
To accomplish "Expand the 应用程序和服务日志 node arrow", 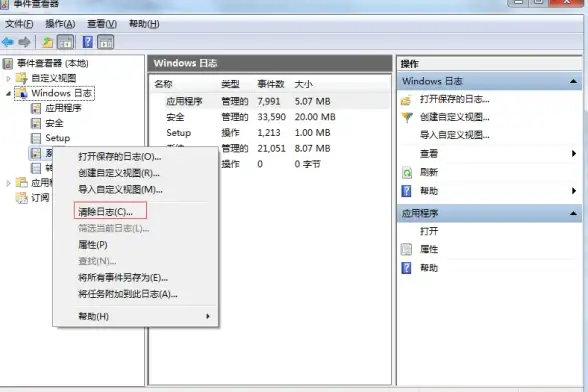I will point(8,183).
